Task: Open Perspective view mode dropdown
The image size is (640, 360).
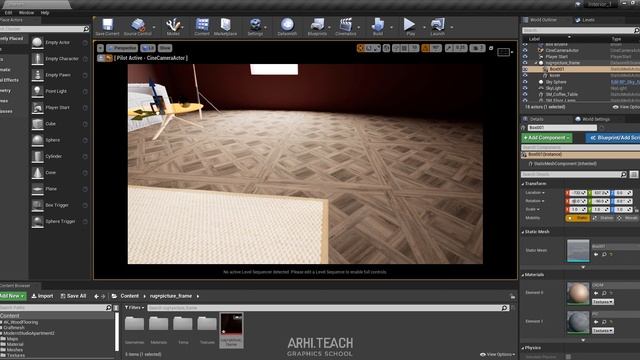Action: pyautogui.click(x=122, y=48)
